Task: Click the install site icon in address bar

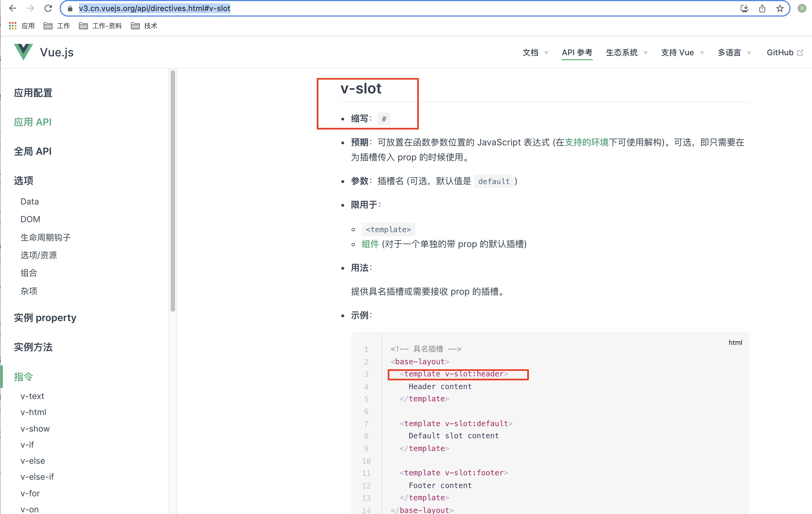Action: [744, 8]
